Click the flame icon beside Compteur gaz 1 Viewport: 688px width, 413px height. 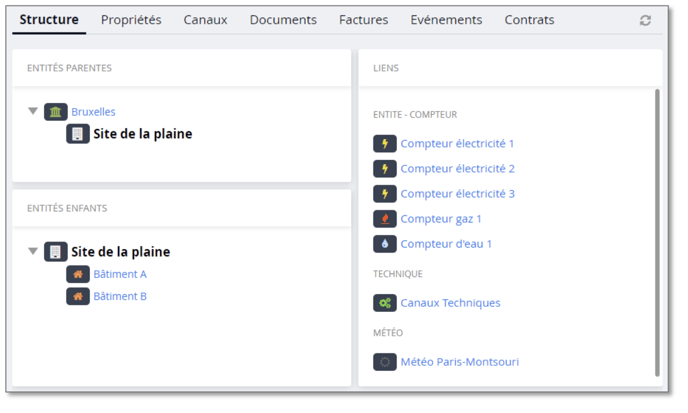385,219
